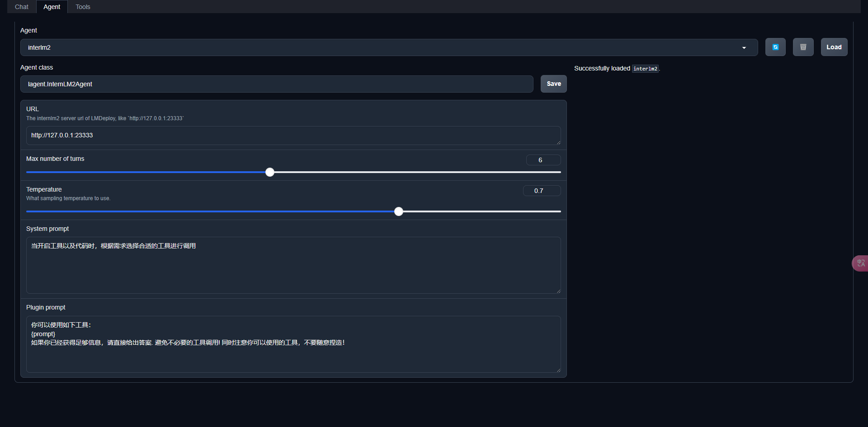Image resolution: width=868 pixels, height=427 pixels.
Task: Click the 'Max number of turns' label
Action: point(55,159)
